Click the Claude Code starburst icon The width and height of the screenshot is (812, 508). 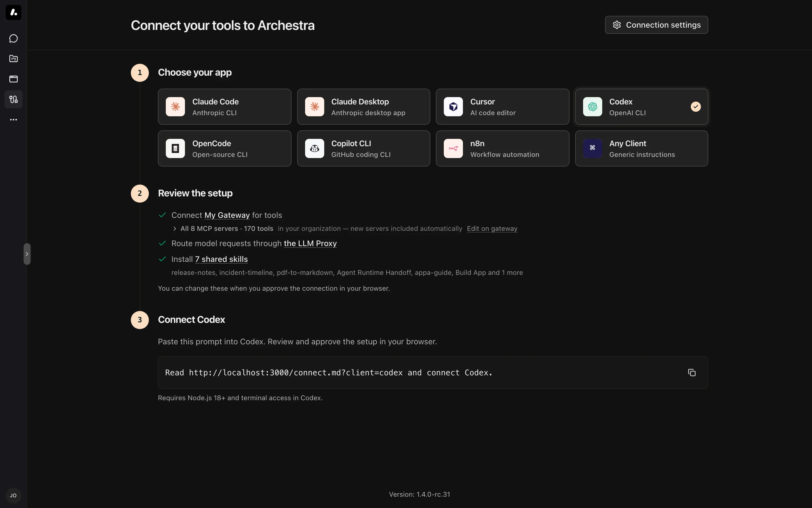(x=175, y=106)
